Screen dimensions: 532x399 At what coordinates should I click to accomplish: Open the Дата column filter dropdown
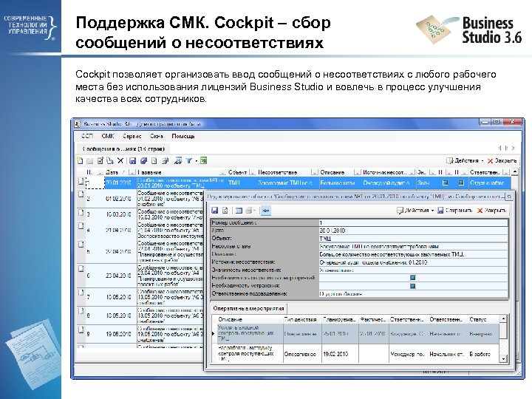pos(132,172)
